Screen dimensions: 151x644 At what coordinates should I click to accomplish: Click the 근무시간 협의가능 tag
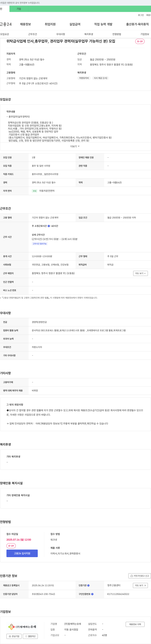pyautogui.click(x=40, y=244)
